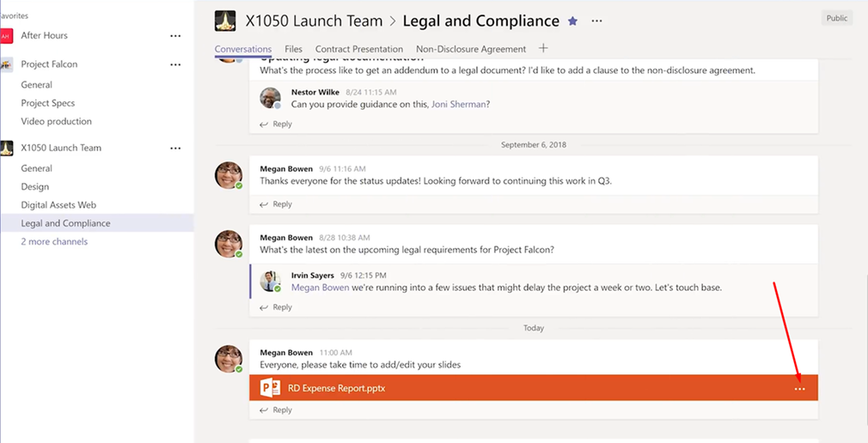The height and width of the screenshot is (443, 868).
Task: Add a new tab with the plus icon
Action: (x=543, y=48)
